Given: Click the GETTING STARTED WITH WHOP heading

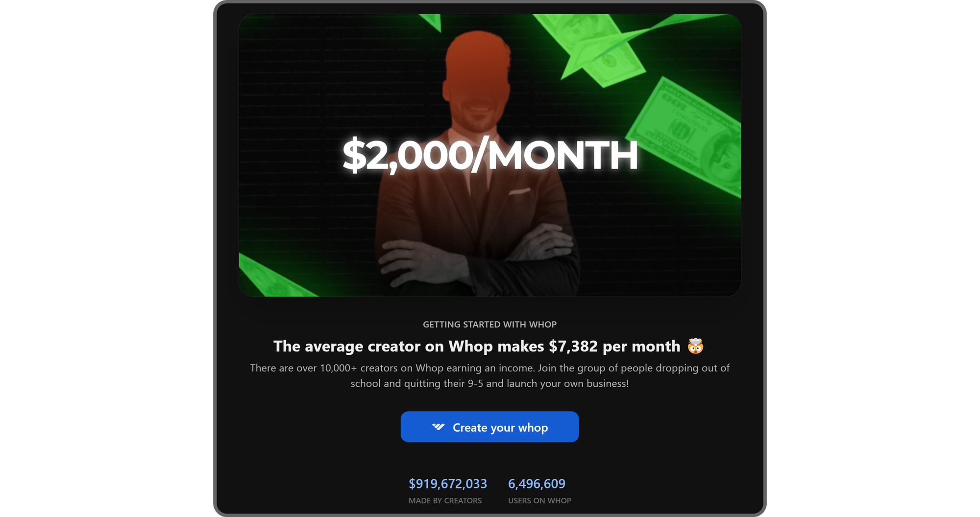Looking at the screenshot, I should (x=490, y=324).
